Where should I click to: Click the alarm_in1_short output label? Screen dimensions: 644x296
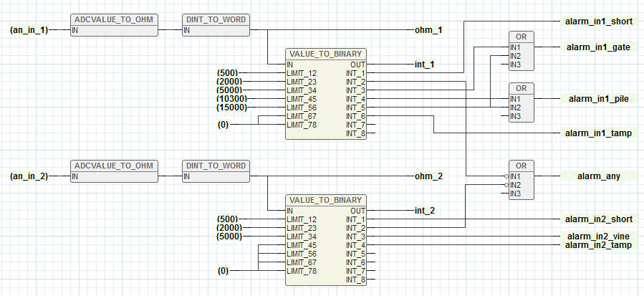pyautogui.click(x=598, y=22)
